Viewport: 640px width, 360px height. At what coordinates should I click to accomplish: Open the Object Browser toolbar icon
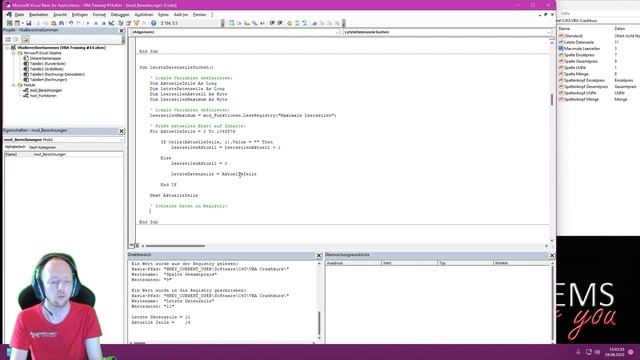(x=136, y=23)
